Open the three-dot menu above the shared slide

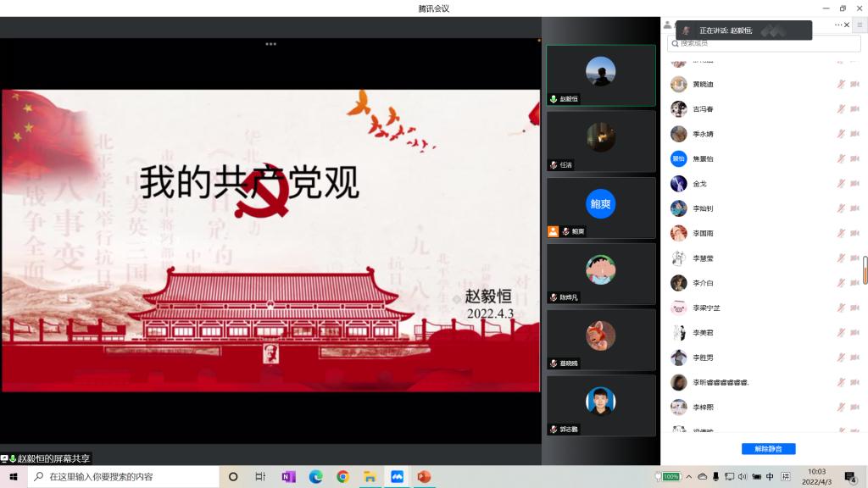click(270, 44)
